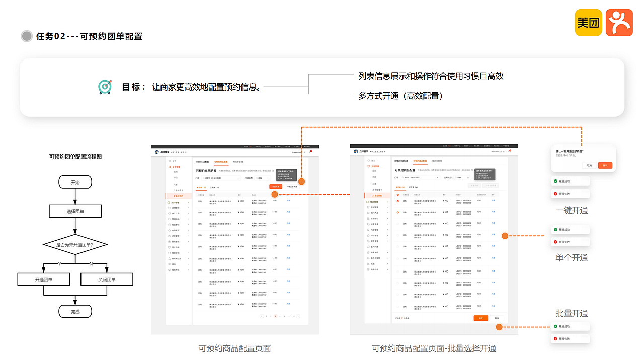Click the 是否为未开通团单? decision diamond
This screenshot has width=644, height=362.
click(x=75, y=245)
